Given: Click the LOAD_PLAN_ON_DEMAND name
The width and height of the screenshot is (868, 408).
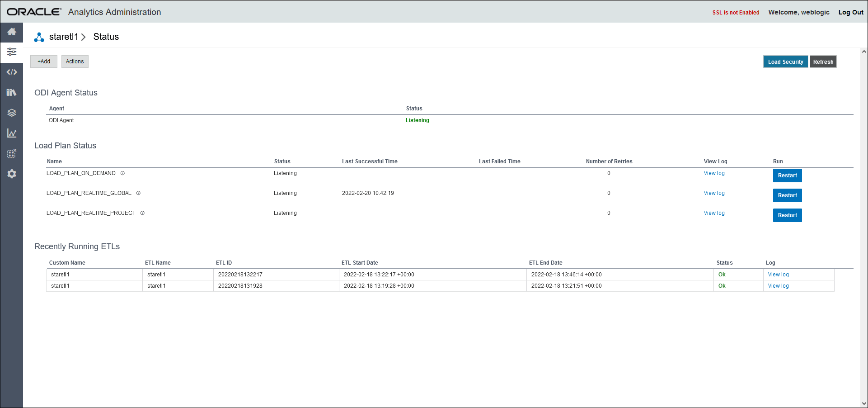Looking at the screenshot, I should (81, 173).
